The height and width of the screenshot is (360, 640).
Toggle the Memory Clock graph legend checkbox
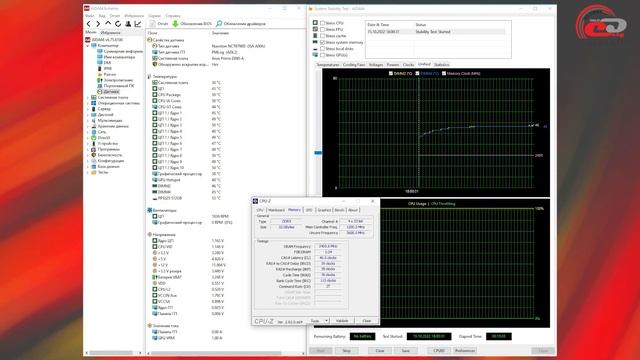click(444, 73)
